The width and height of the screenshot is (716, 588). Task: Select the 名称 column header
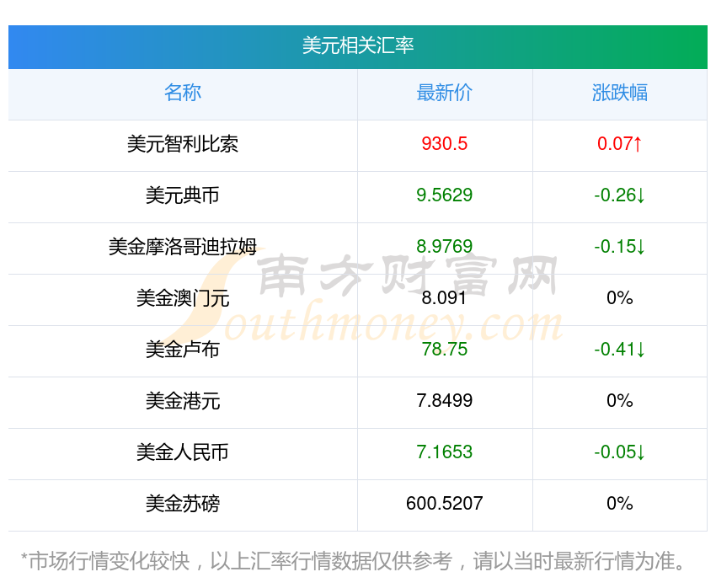183,93
